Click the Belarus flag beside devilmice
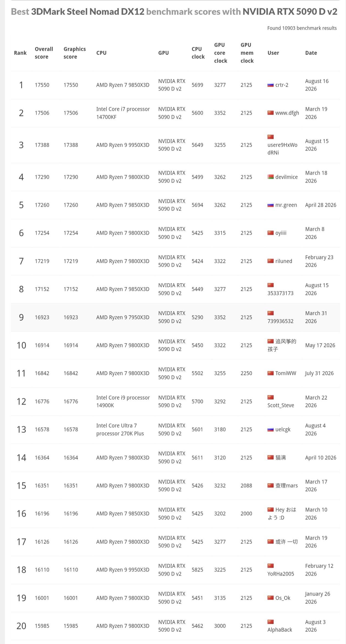The image size is (346, 644). click(270, 177)
